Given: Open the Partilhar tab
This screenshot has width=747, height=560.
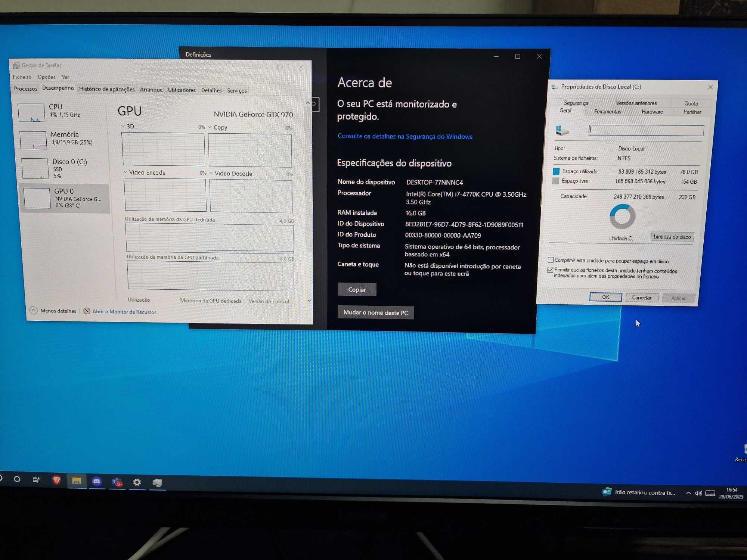Looking at the screenshot, I should [x=692, y=112].
